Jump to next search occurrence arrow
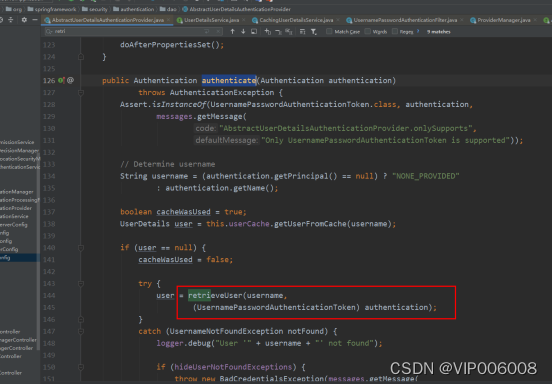 [243, 32]
